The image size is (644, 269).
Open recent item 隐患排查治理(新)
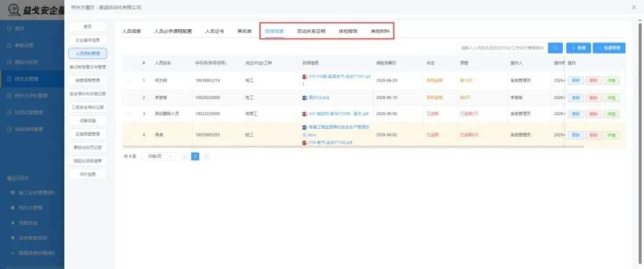click(37, 253)
